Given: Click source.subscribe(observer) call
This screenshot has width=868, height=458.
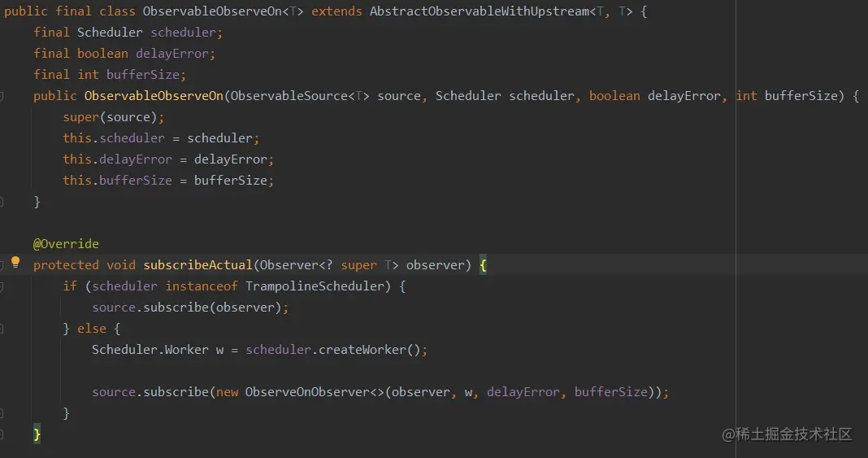Looking at the screenshot, I should coord(187,308).
